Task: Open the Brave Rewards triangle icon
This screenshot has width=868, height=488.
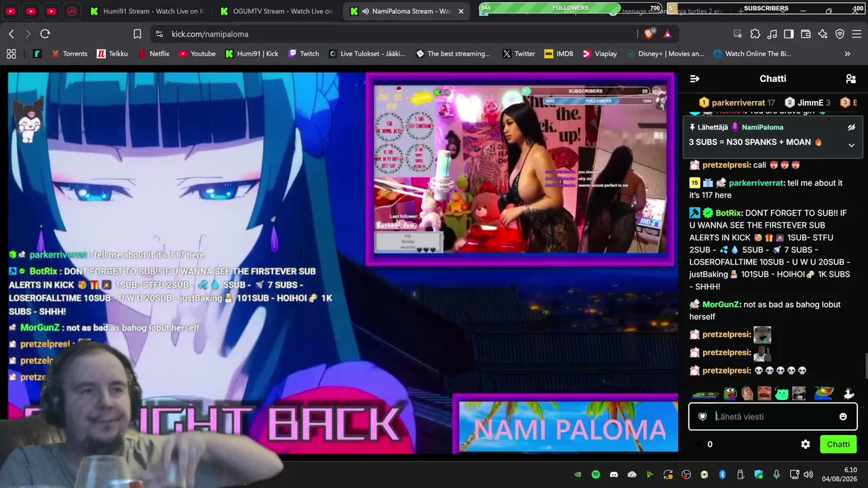Action: click(x=667, y=34)
